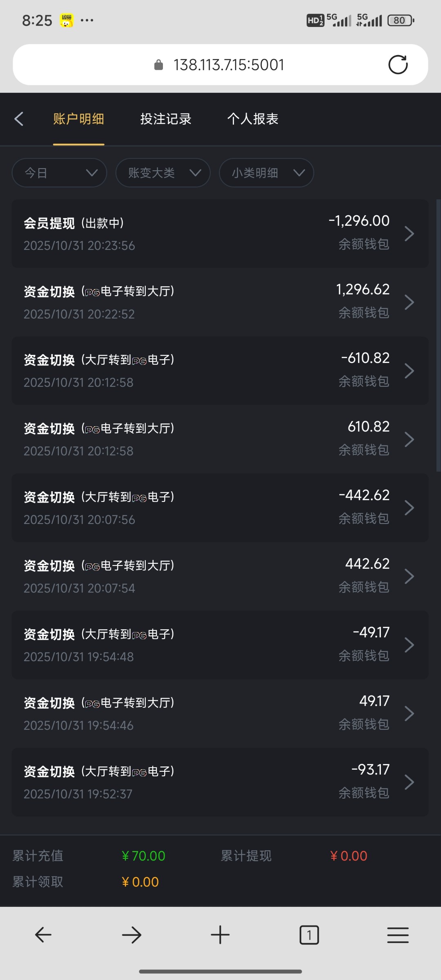
Task: Open the 今日 date filter dropdown
Action: click(x=60, y=173)
